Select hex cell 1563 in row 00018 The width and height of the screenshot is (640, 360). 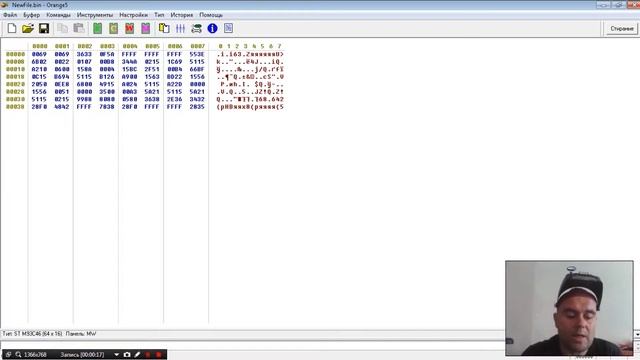click(x=152, y=76)
